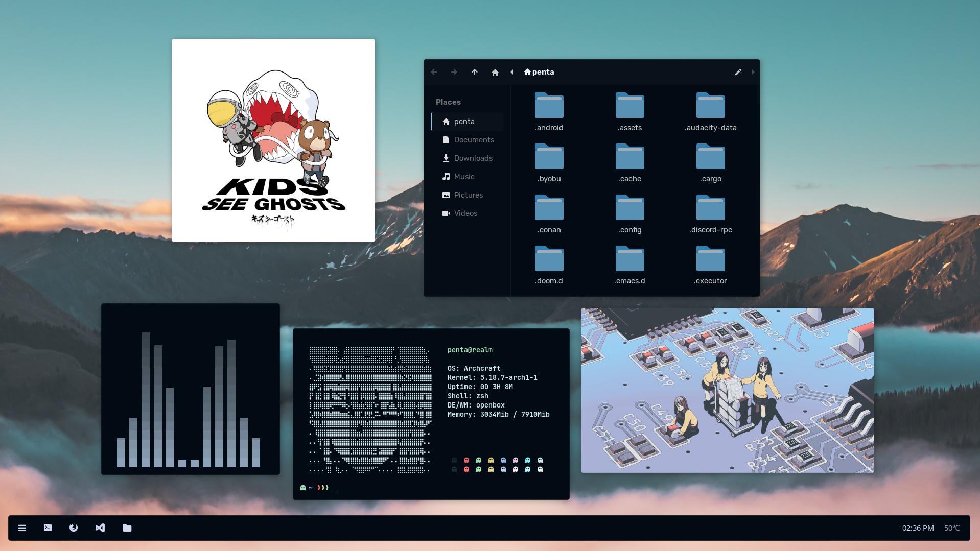Select the .android folder icon
Screen dimensions: 980x551
coord(549,106)
